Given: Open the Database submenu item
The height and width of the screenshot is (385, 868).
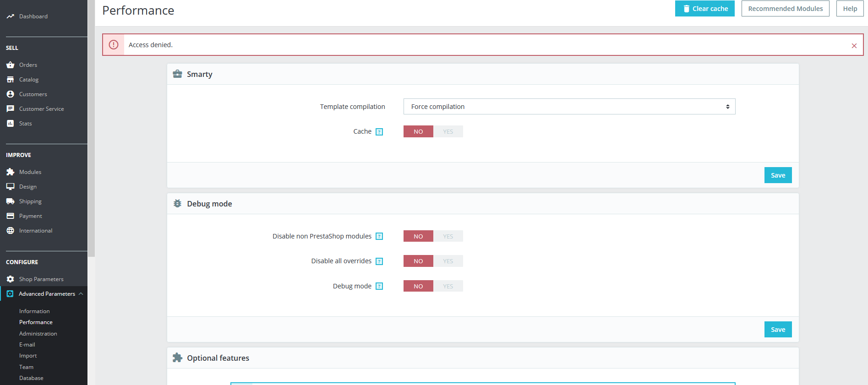Looking at the screenshot, I should point(31,378).
